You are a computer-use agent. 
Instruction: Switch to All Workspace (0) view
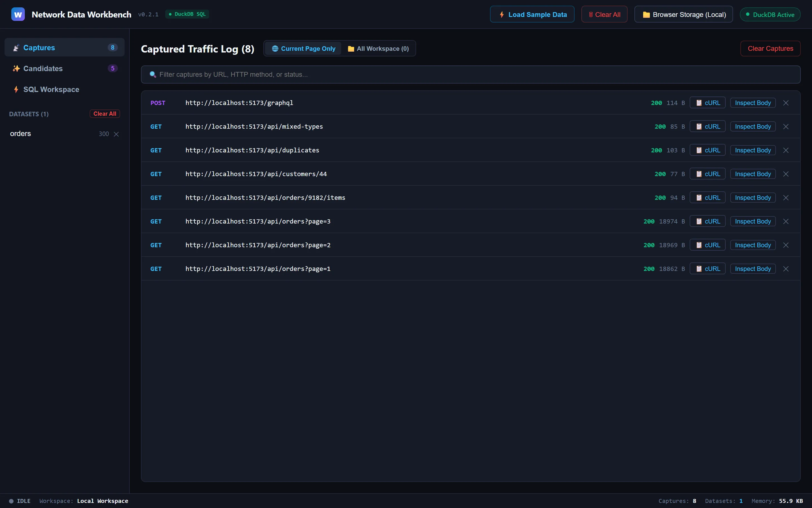(x=378, y=48)
